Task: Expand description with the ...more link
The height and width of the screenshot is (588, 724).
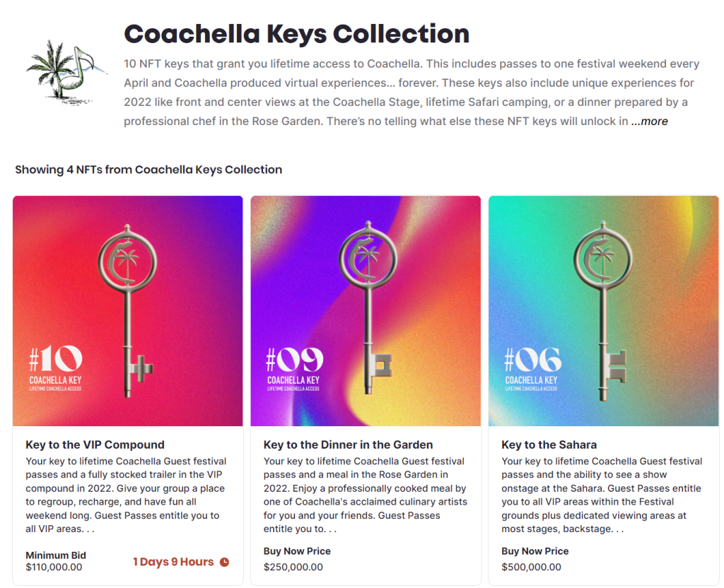Action: pyautogui.click(x=649, y=121)
